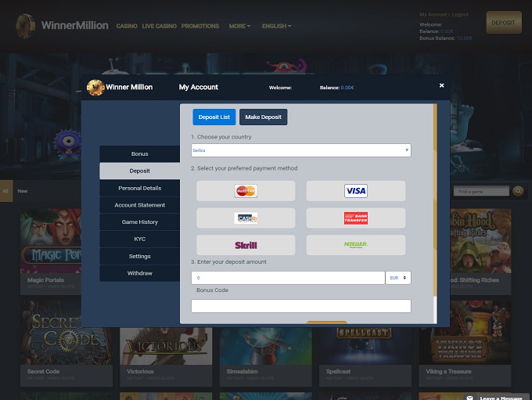Choose Skrill payment method

[246, 245]
